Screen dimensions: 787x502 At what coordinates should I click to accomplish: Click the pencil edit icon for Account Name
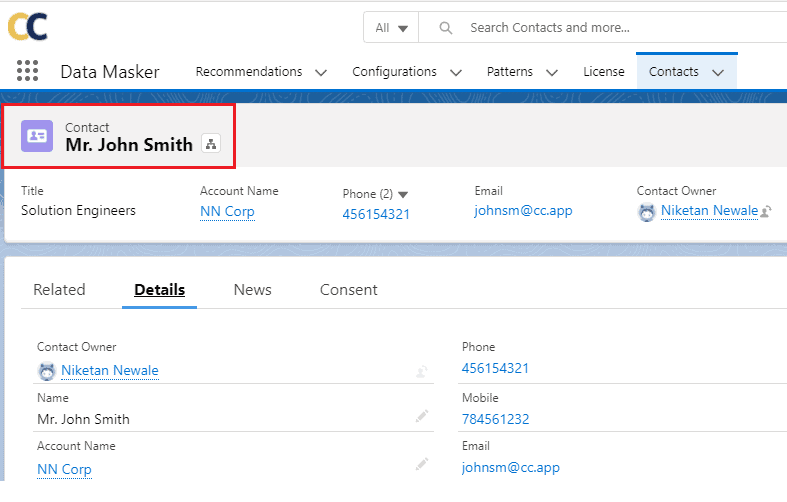coord(422,464)
